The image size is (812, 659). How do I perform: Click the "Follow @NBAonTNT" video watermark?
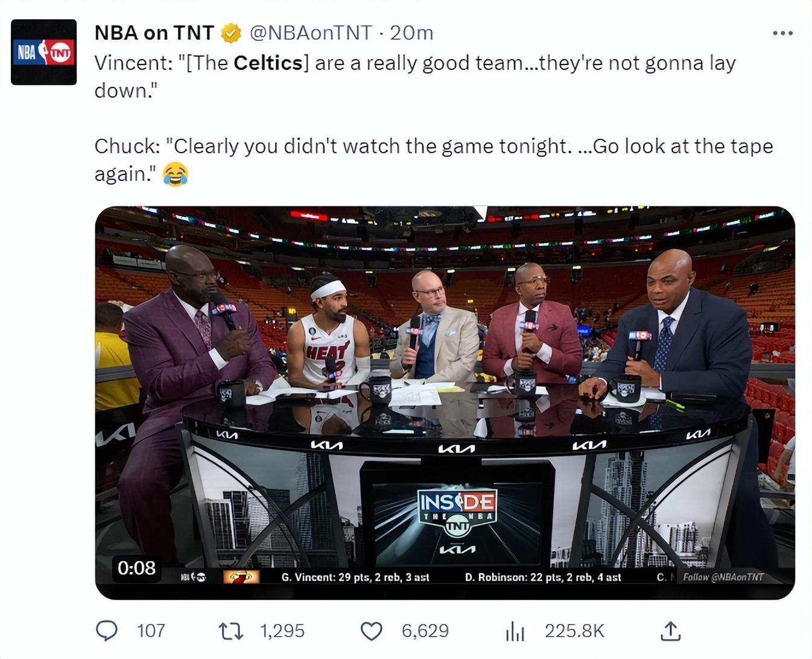(x=723, y=577)
